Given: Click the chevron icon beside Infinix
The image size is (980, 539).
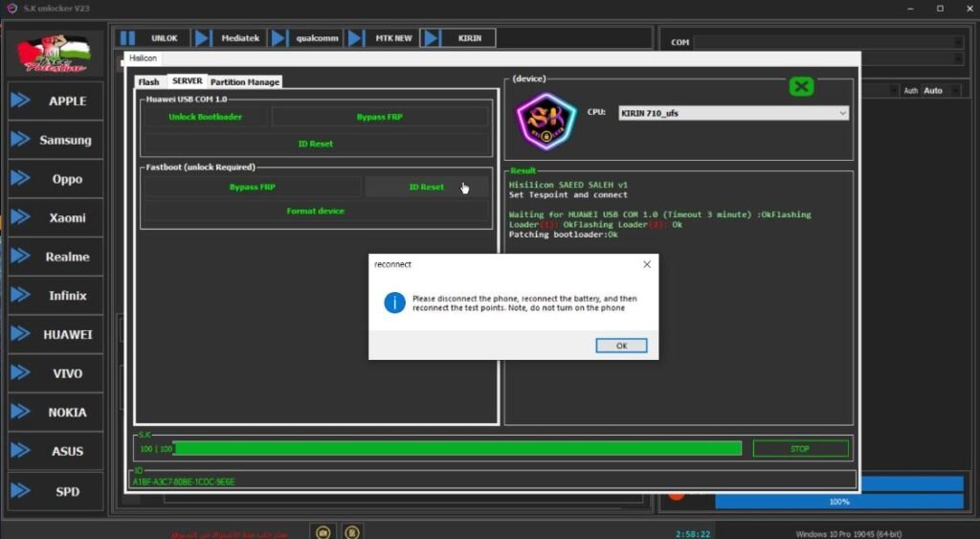Looking at the screenshot, I should (21, 295).
